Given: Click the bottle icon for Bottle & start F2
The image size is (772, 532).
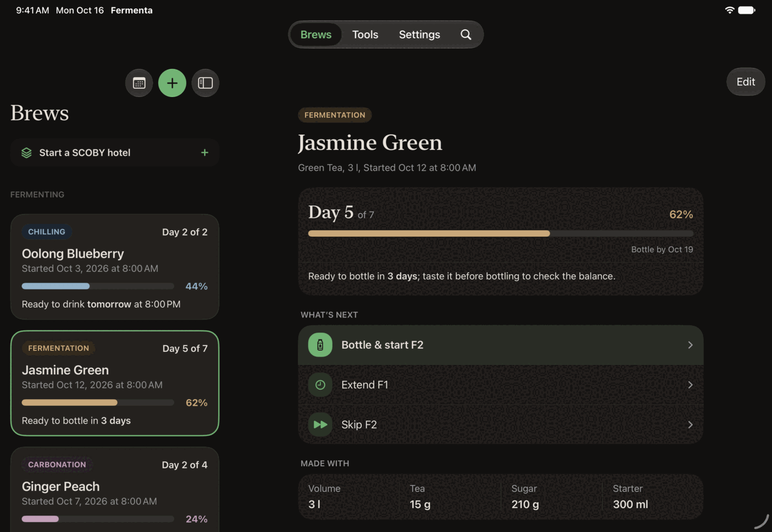Looking at the screenshot, I should (320, 345).
